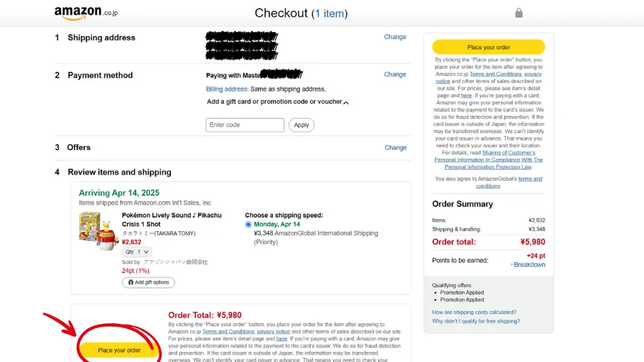Click Place your order in sidebar
Viewport: 644px width, 362px height.
[488, 47]
